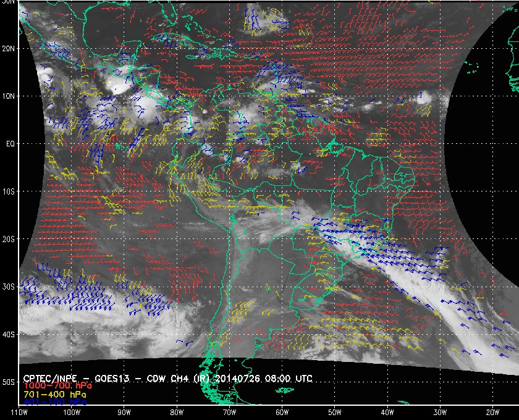The height and width of the screenshot is (420, 519).
Task: Select the blue 401-100 hPa legend entry
Action: [x=54, y=402]
